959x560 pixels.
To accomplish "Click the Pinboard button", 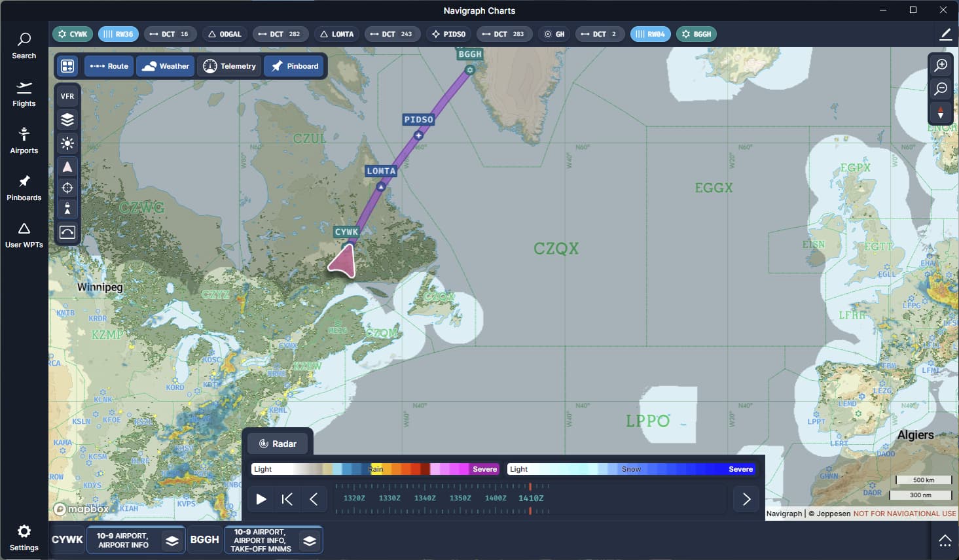I will (295, 66).
